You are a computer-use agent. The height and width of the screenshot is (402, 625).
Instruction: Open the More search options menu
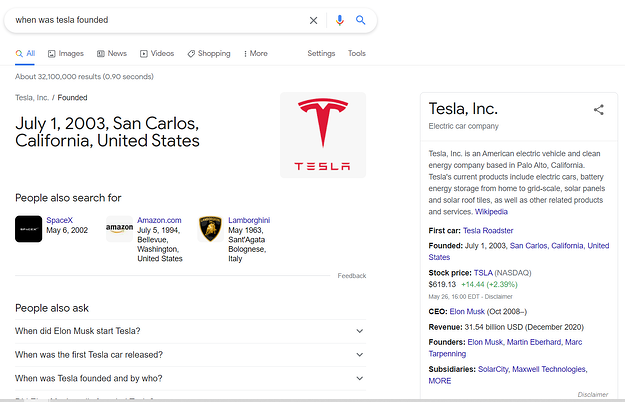point(256,53)
